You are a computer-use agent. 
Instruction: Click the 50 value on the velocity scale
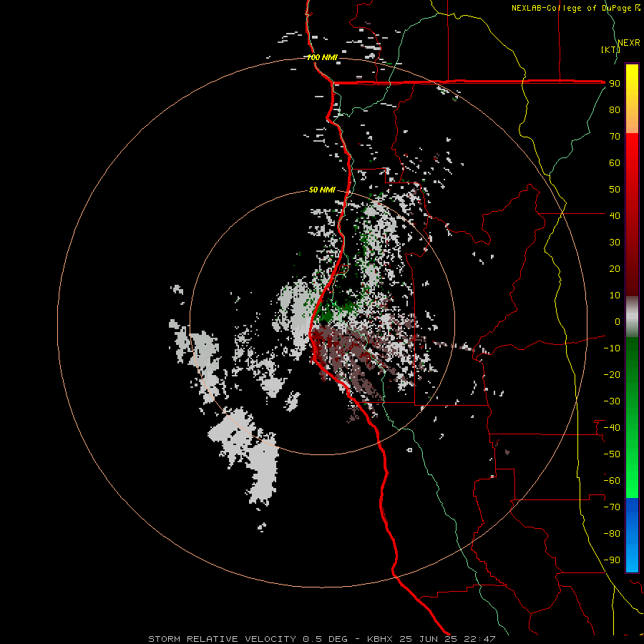615,190
